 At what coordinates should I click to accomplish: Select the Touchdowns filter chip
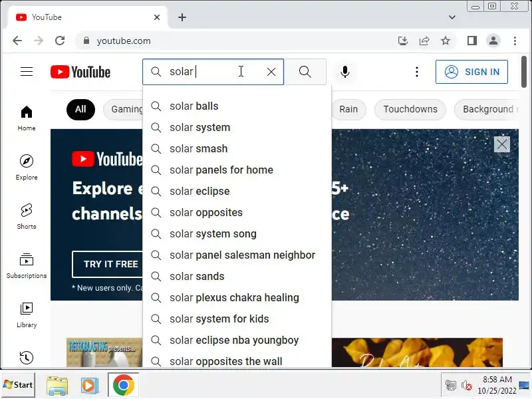pos(410,109)
